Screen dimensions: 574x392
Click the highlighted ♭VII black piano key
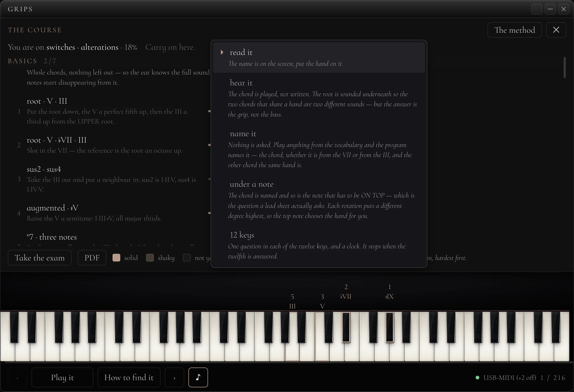coord(346,327)
